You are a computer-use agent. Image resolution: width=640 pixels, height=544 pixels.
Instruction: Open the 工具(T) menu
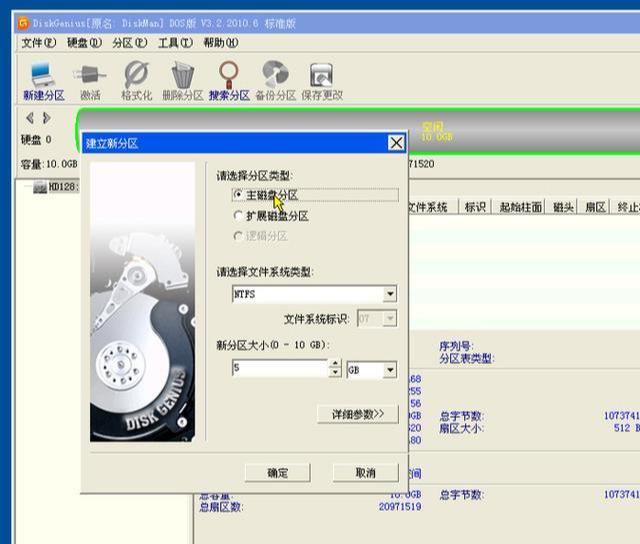tap(176, 42)
